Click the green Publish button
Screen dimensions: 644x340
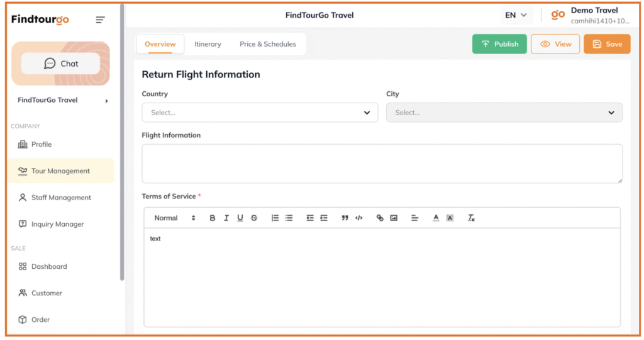click(x=499, y=44)
